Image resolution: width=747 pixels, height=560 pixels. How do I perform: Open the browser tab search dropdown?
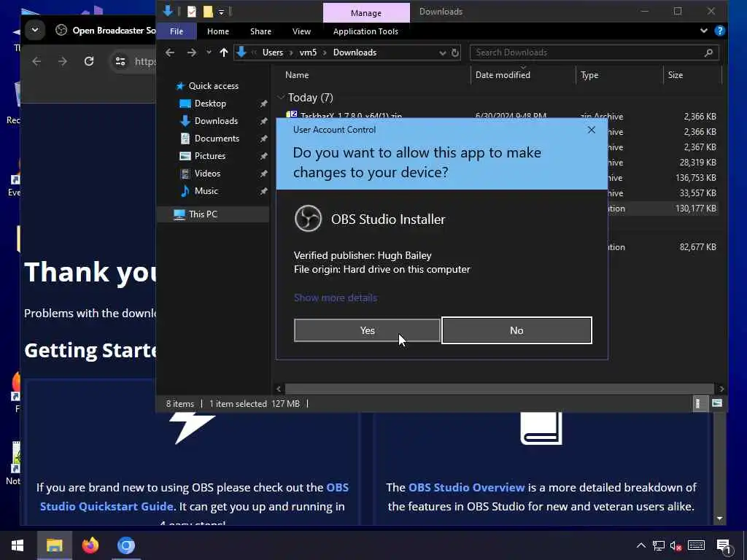[x=35, y=30]
